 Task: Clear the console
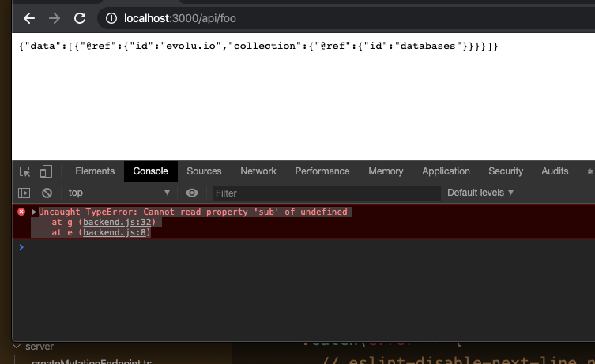pos(47,193)
